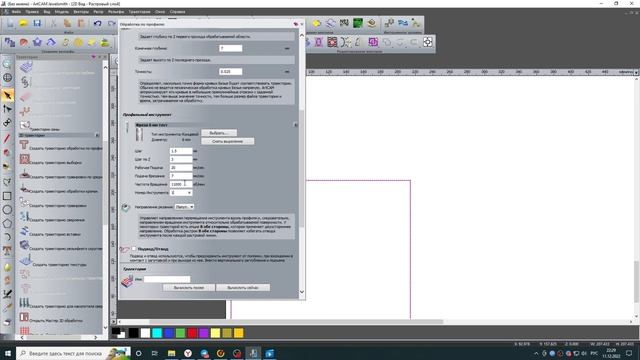Collapse the 2D toolpaths section header arrow
The height and width of the screenshot is (360, 640).
pyautogui.click(x=97, y=135)
